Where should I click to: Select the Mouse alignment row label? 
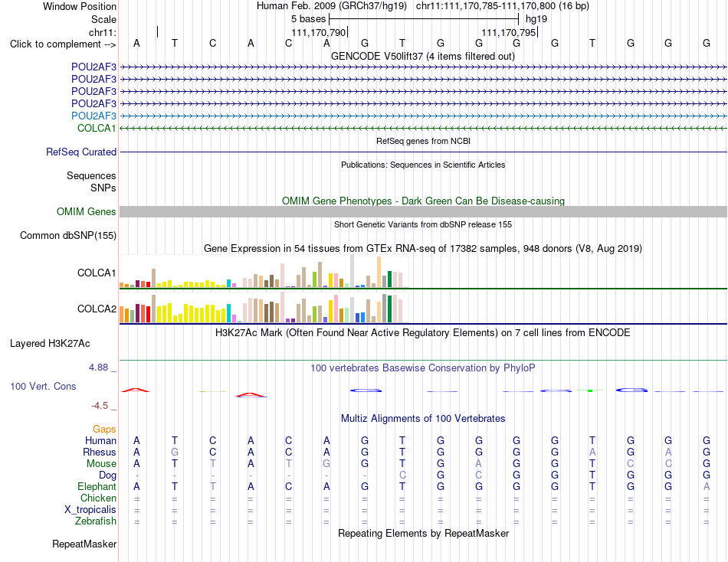pos(101,464)
